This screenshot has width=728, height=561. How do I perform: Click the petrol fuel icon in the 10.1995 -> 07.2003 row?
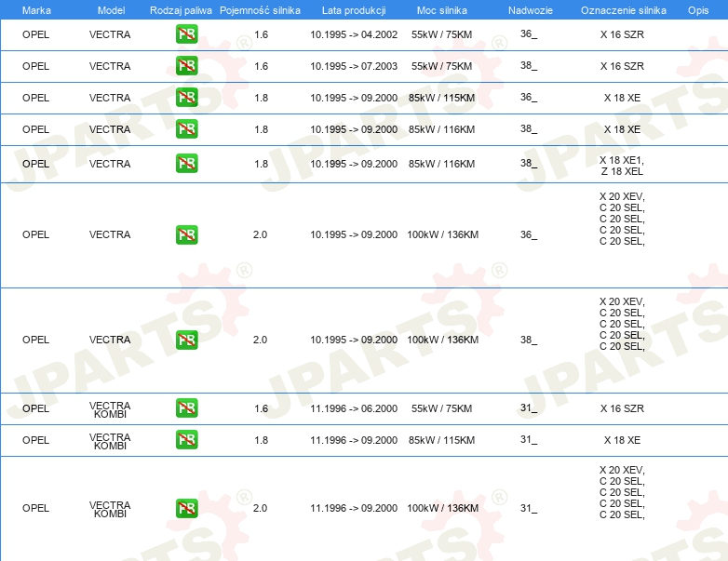coord(186,66)
